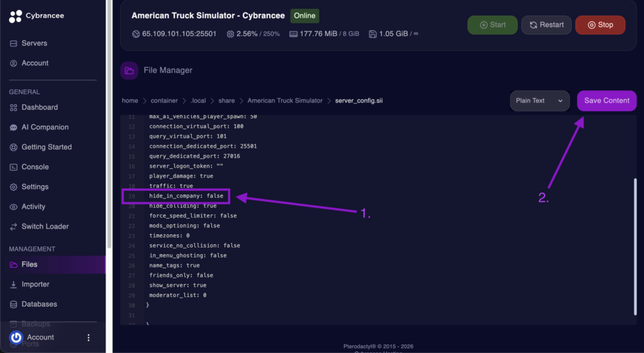Open American Truck Simulator breadcrumb folder
This screenshot has height=353, width=644.
[285, 101]
